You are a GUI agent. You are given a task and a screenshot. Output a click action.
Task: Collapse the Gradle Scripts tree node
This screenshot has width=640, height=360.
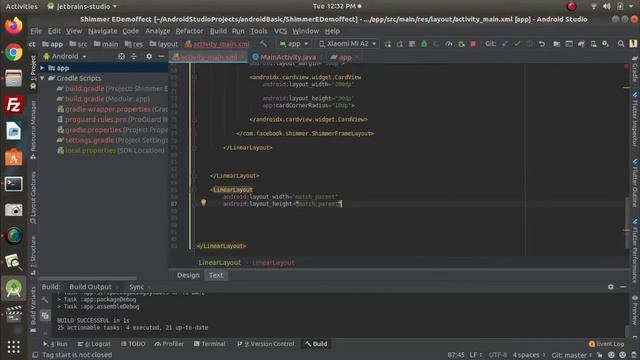[42, 78]
